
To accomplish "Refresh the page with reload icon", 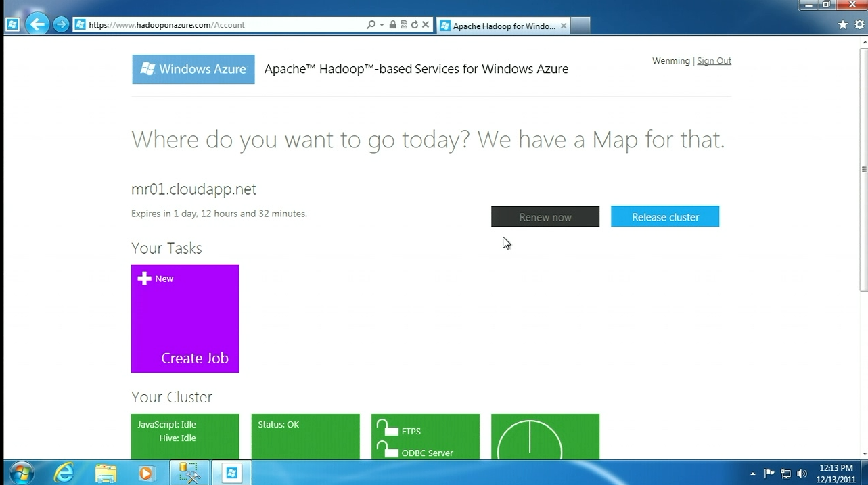I will click(x=415, y=25).
